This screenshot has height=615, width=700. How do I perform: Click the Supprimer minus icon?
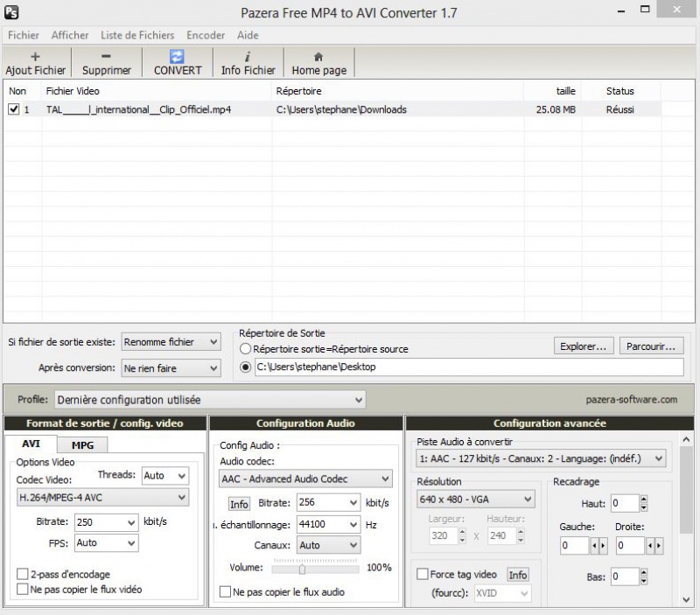[106, 56]
